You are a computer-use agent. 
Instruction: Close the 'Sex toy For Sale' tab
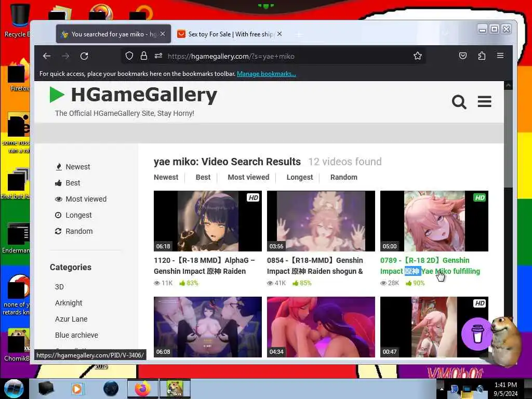(279, 34)
